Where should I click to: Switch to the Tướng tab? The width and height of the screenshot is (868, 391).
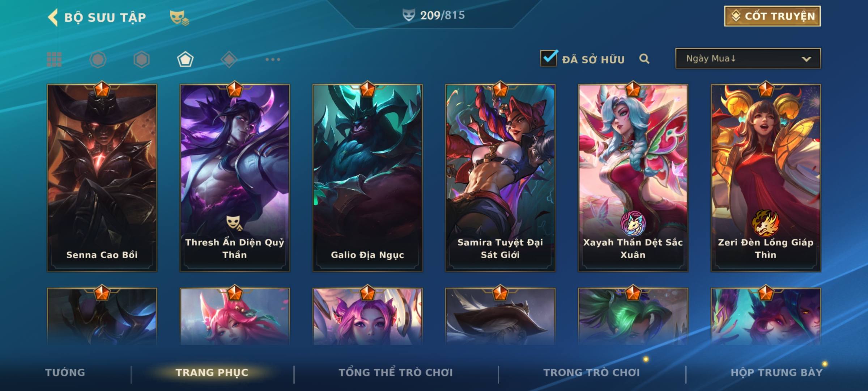pyautogui.click(x=65, y=373)
